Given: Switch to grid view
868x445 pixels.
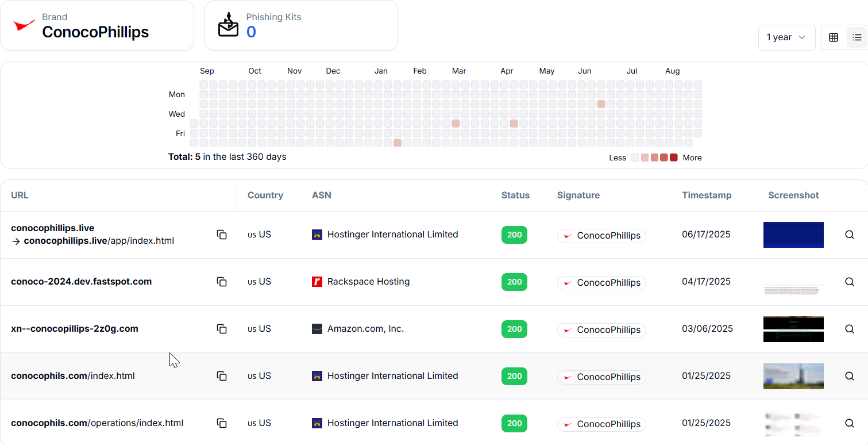Looking at the screenshot, I should [x=834, y=37].
